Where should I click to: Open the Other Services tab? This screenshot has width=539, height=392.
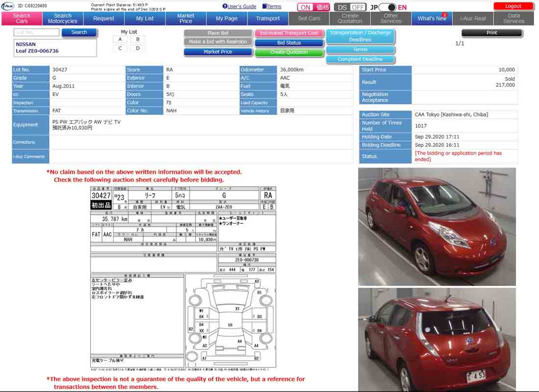[x=391, y=19]
